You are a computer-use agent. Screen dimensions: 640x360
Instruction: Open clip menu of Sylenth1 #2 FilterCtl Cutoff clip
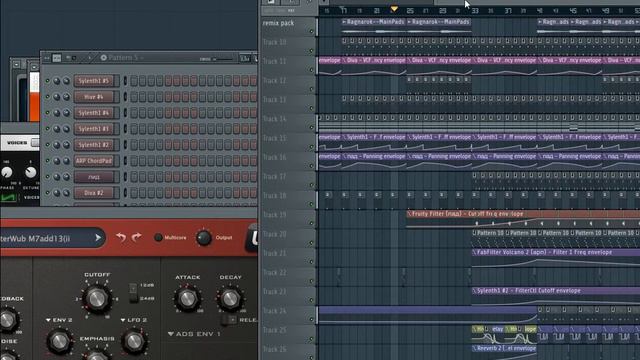pyautogui.click(x=474, y=291)
